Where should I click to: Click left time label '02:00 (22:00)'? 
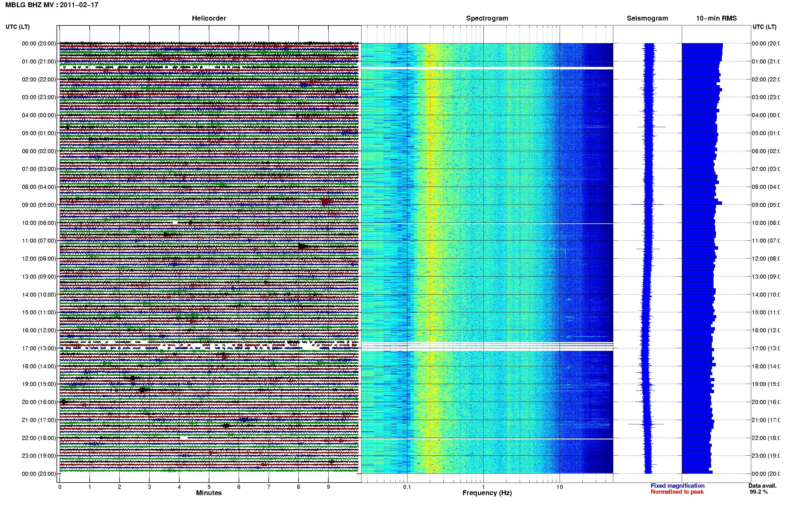point(39,79)
